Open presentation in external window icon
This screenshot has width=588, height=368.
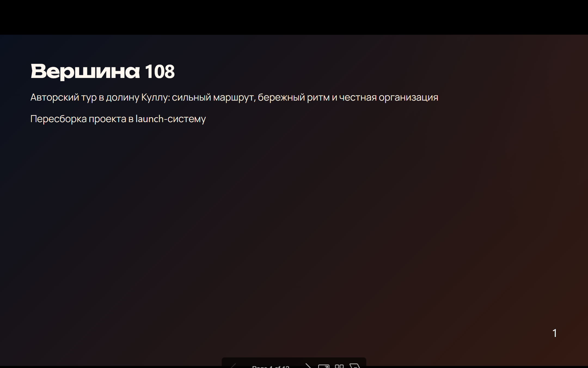click(x=324, y=366)
